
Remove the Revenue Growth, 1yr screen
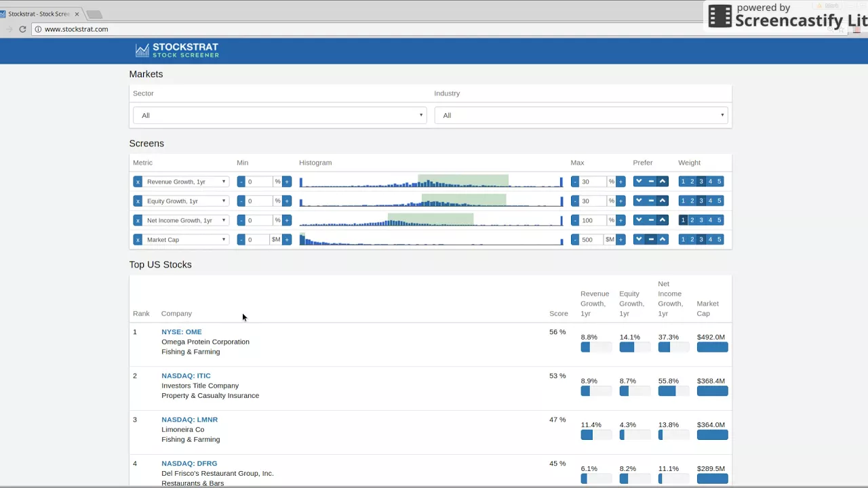[138, 182]
